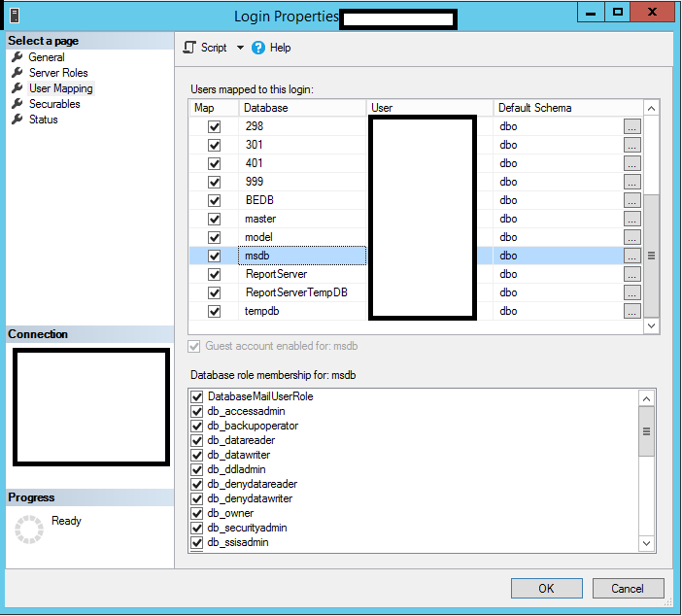
Task: Click the wrench icon beside Status
Action: [17, 120]
